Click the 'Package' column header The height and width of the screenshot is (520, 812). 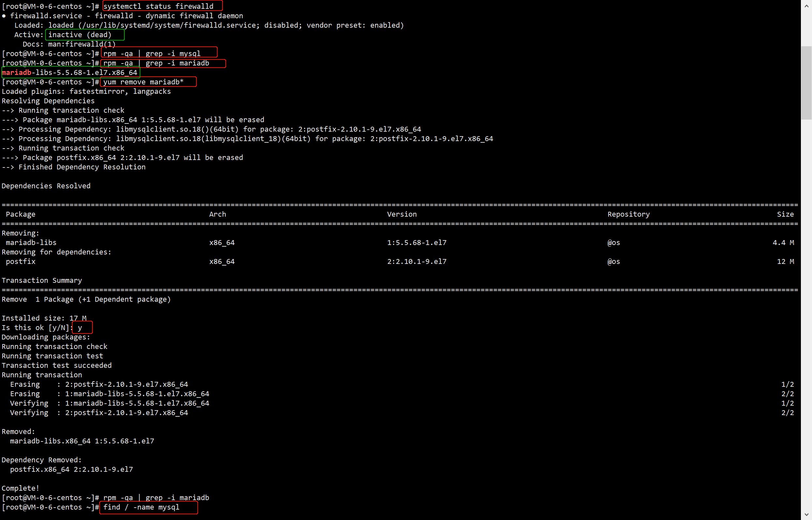pos(20,214)
